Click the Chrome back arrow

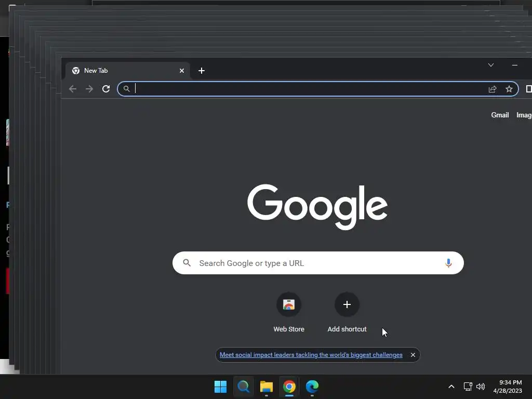pyautogui.click(x=73, y=89)
